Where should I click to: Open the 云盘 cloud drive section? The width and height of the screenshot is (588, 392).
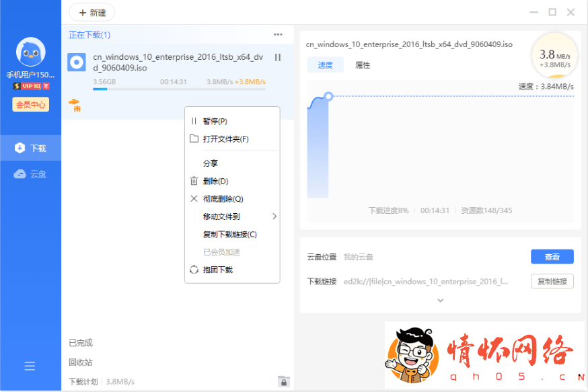[30, 174]
